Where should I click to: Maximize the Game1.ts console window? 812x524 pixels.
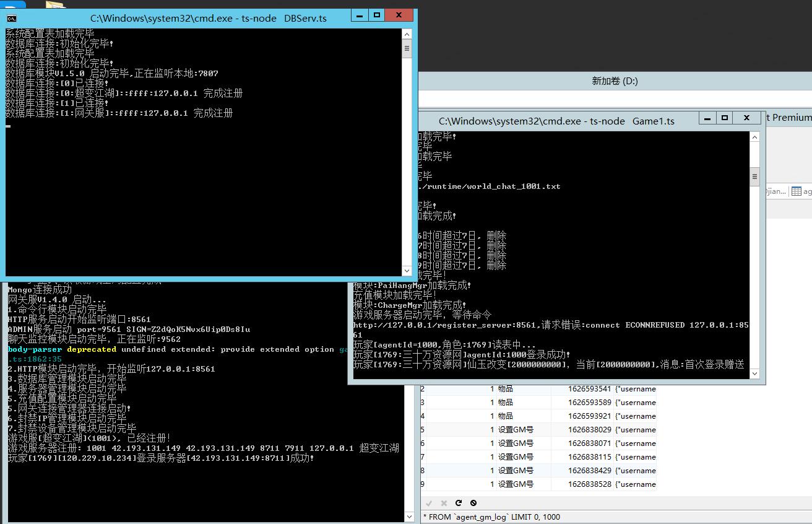(x=724, y=118)
